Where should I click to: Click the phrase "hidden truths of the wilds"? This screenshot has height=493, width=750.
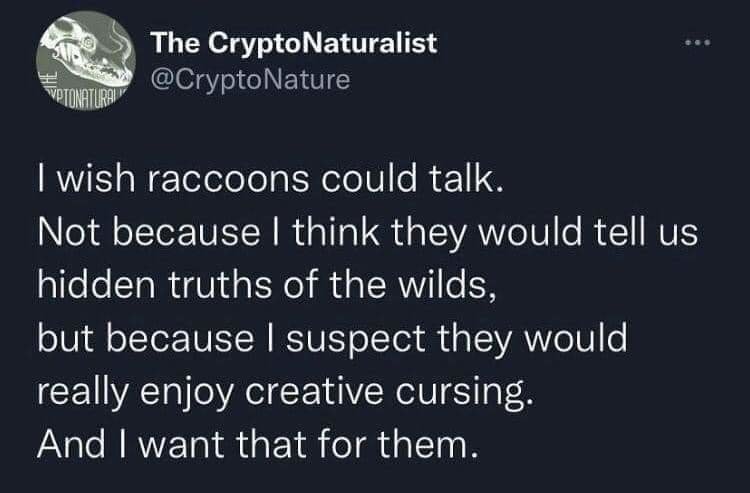click(x=262, y=285)
